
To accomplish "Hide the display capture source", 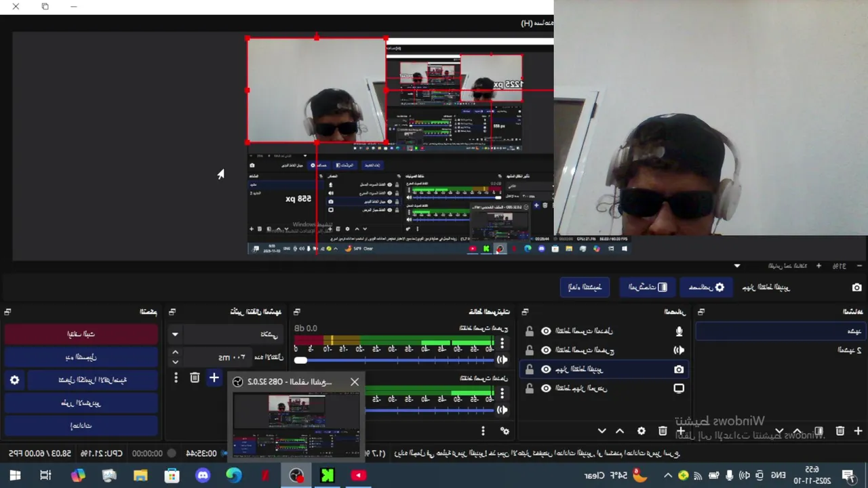I will [546, 388].
